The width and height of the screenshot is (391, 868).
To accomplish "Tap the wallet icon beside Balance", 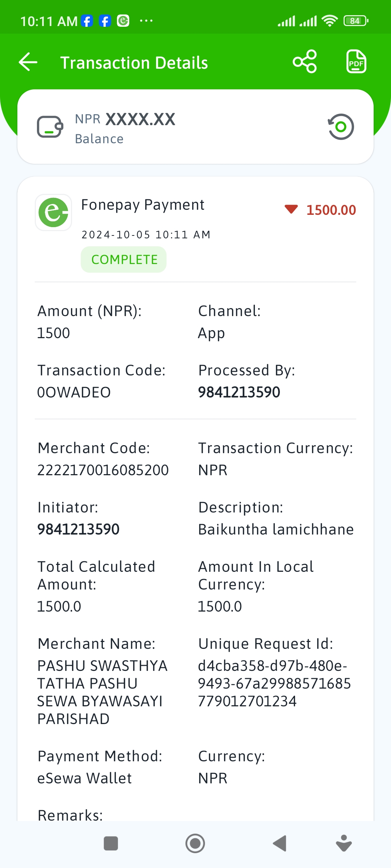I will (50, 127).
